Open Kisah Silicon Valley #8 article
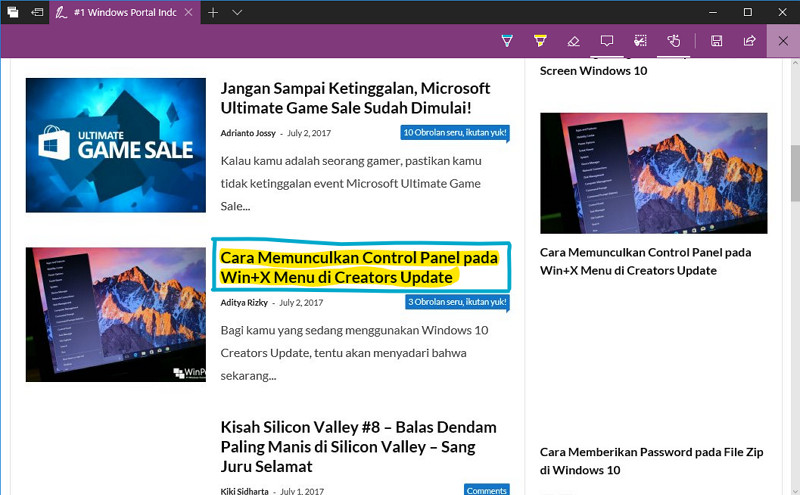The height and width of the screenshot is (495, 800). tap(359, 447)
